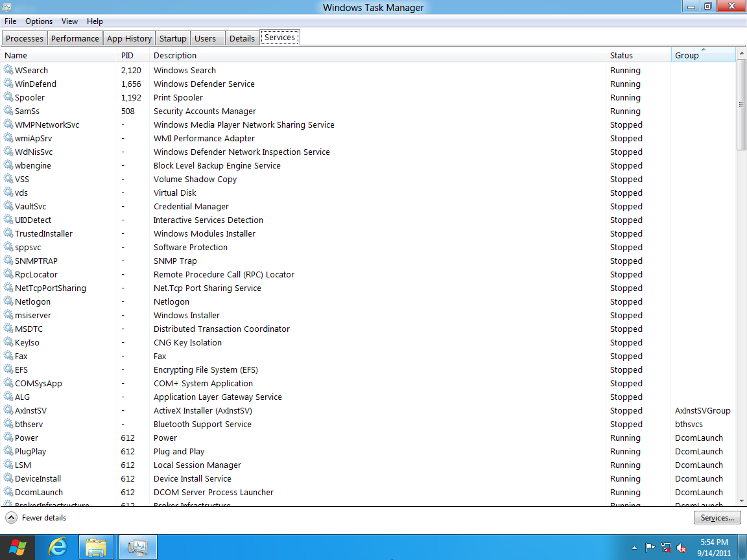
Task: Click the gear icon beside Netlogon
Action: click(8, 301)
